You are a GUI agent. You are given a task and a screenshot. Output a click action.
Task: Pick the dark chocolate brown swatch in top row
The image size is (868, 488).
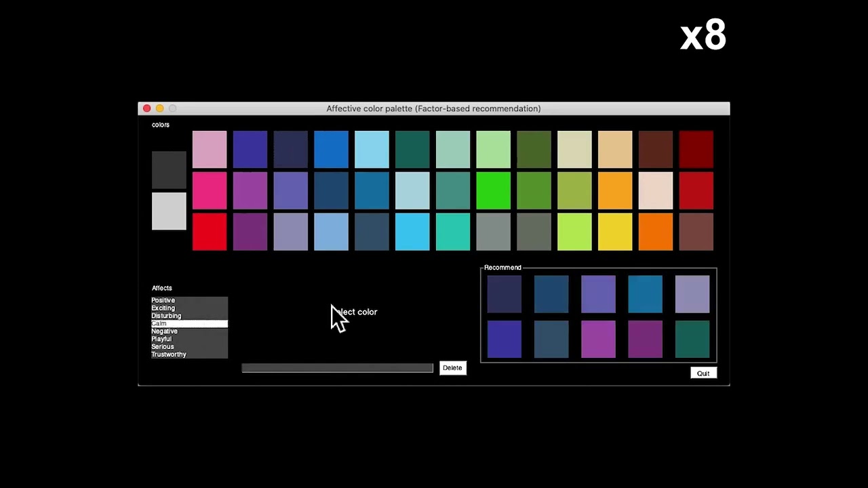[x=656, y=150]
